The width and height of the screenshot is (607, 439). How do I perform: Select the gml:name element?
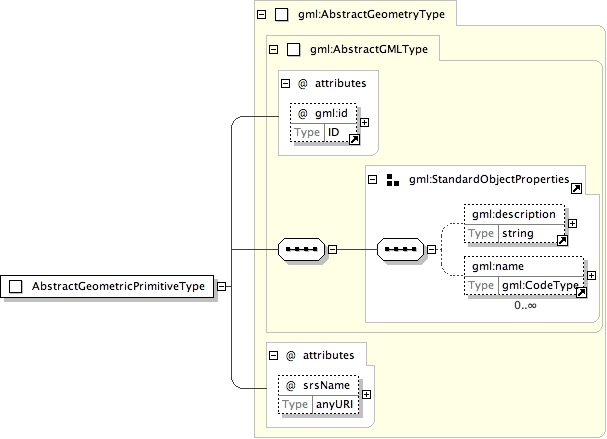(x=524, y=276)
